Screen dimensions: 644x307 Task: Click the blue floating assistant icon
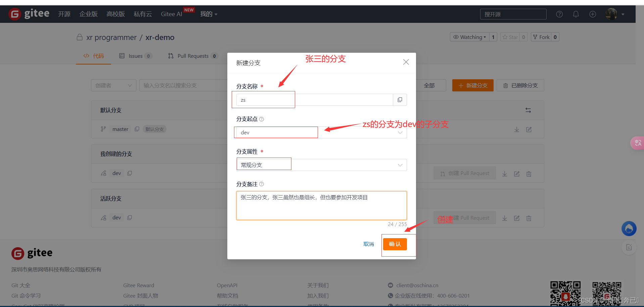(629, 229)
